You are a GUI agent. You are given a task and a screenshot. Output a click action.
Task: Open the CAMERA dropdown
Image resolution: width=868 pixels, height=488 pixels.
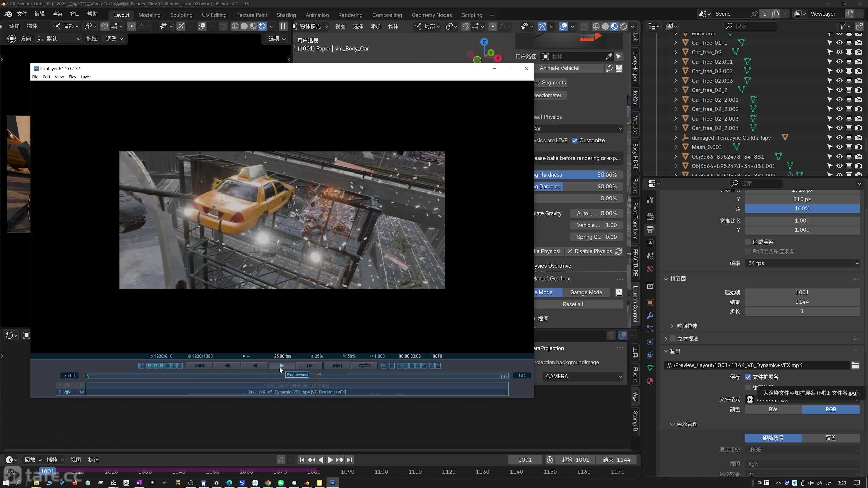[583, 377]
